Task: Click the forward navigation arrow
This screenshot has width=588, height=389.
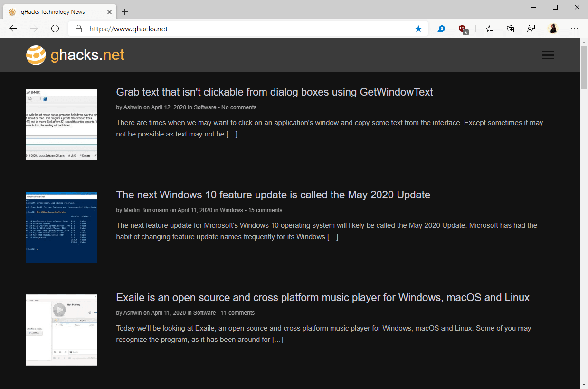Action: (34, 29)
